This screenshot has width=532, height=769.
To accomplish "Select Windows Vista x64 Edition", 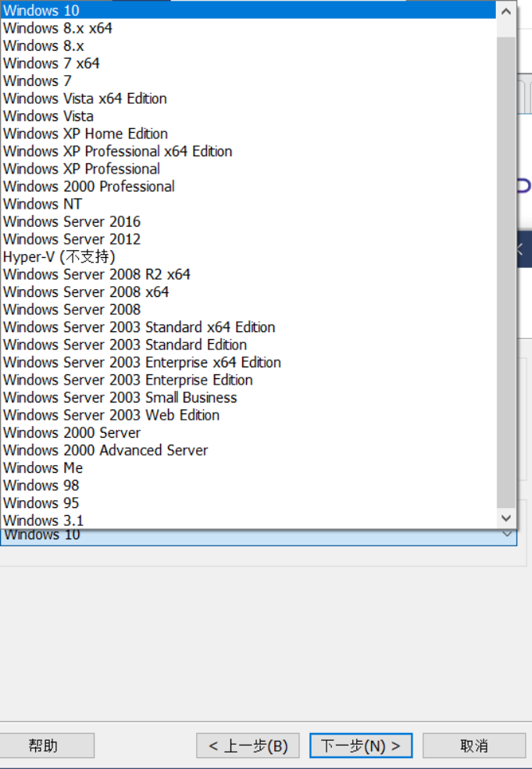I will (x=248, y=98).
